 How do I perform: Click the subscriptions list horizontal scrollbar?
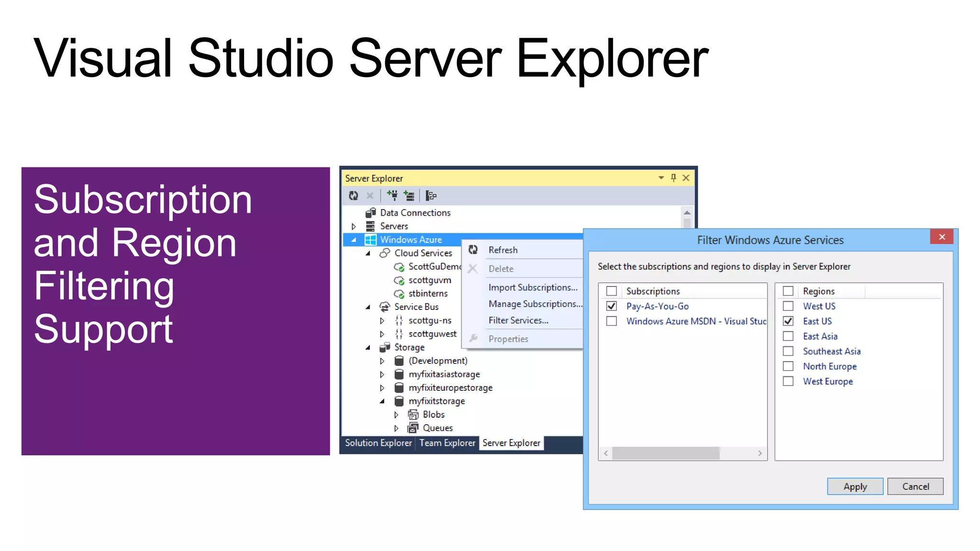(665, 453)
